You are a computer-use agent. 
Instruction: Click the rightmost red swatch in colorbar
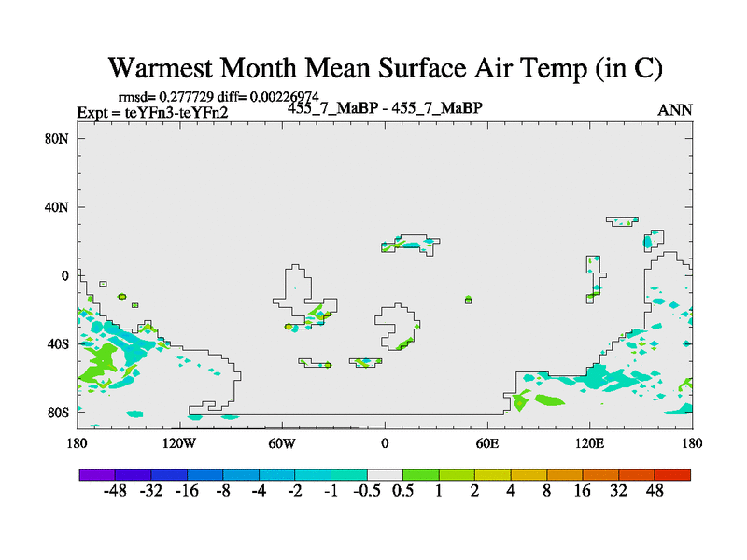[672, 475]
